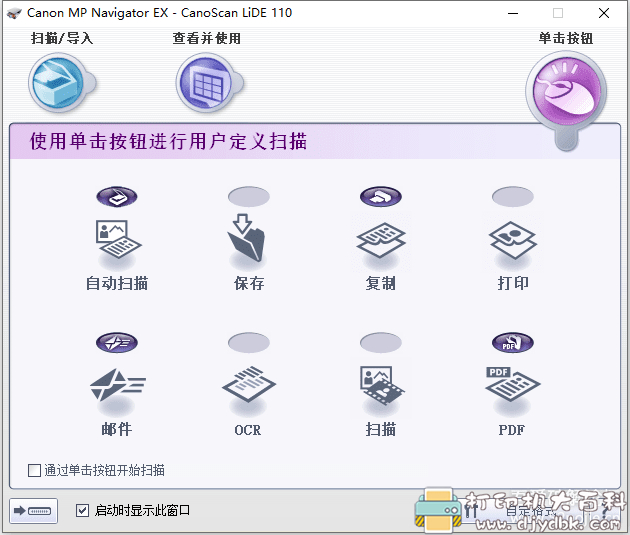Enable 通过单击按钮开始扫描 checkbox
Image resolution: width=630 pixels, height=535 pixels.
pyautogui.click(x=35, y=470)
